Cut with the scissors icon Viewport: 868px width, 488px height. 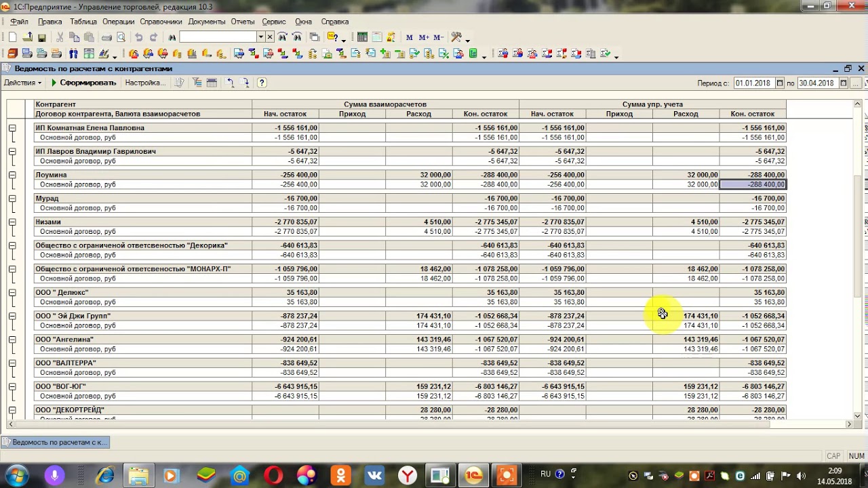[x=60, y=37]
